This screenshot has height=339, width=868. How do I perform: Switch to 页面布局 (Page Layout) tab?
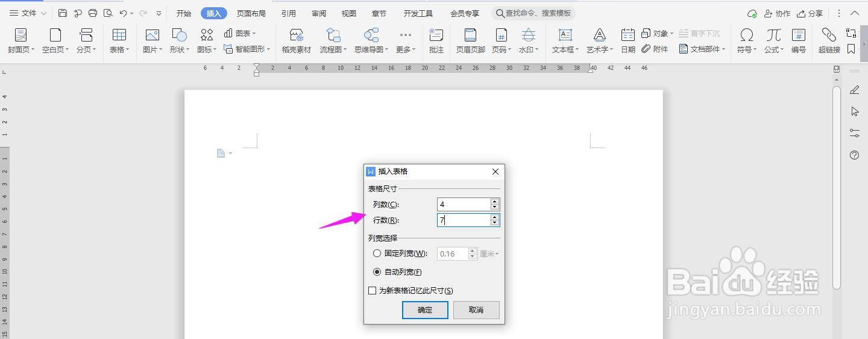coord(251,13)
